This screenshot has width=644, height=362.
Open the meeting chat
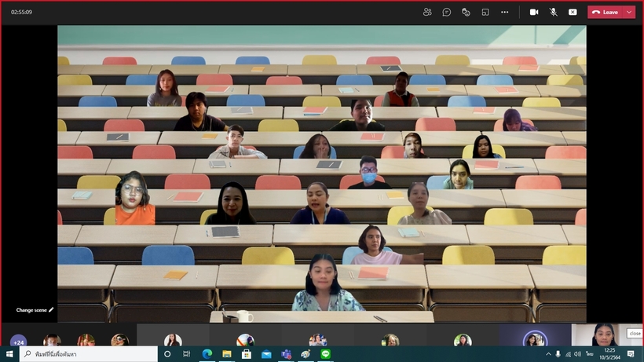point(447,12)
